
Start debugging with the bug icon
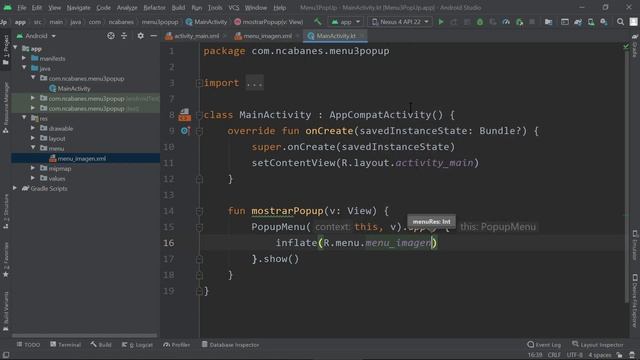tap(480, 22)
